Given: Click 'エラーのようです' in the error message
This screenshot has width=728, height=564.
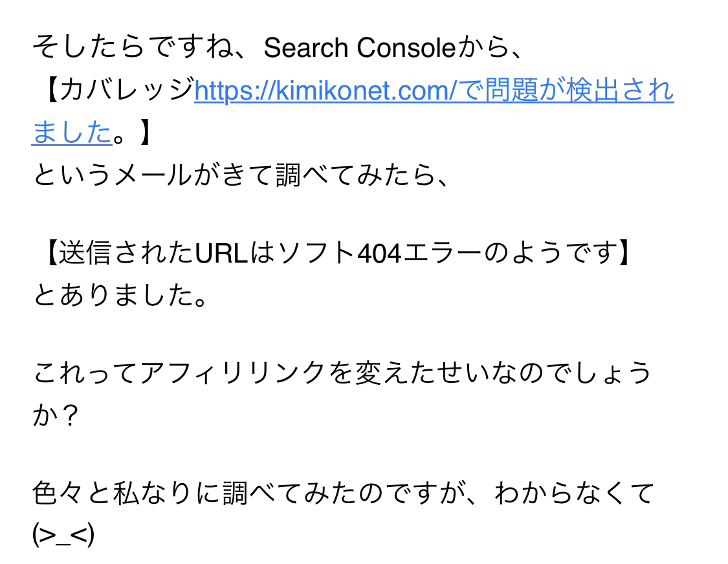Looking at the screenshot, I should 509,254.
